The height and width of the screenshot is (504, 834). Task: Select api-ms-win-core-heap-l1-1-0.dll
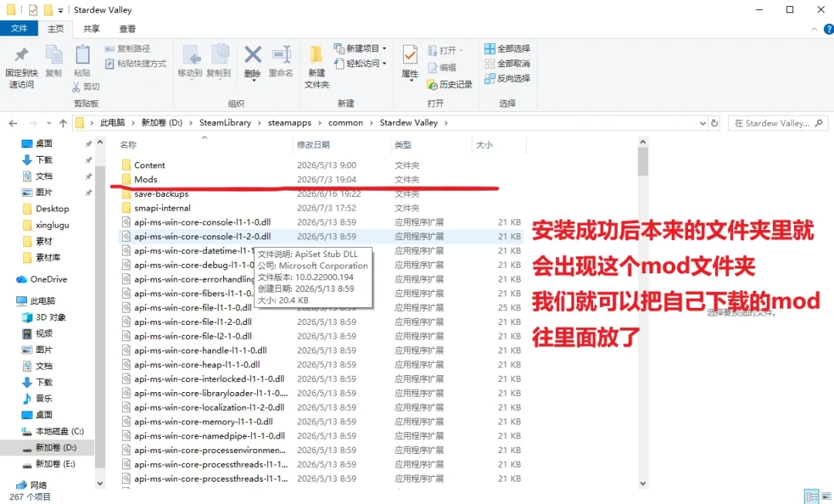point(197,365)
